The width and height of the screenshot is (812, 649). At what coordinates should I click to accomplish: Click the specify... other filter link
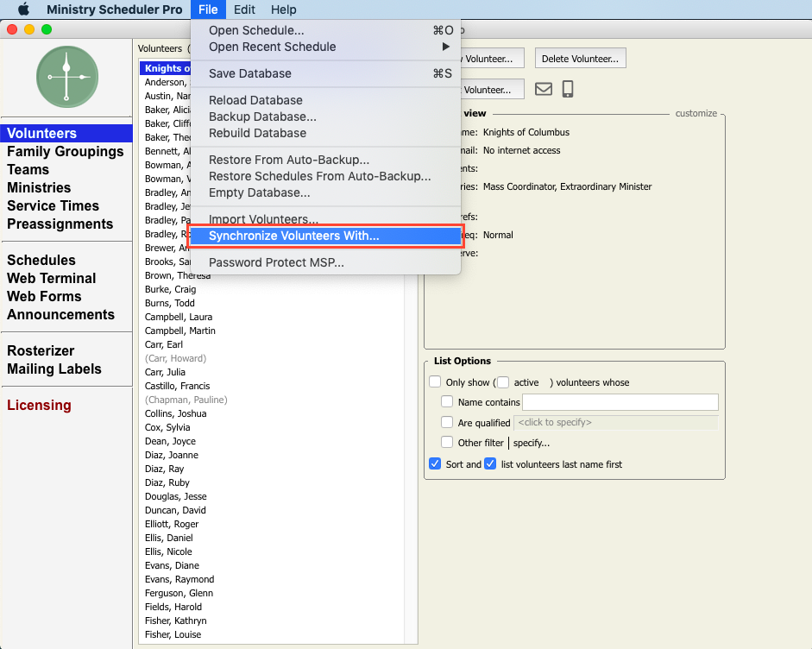pyautogui.click(x=532, y=443)
